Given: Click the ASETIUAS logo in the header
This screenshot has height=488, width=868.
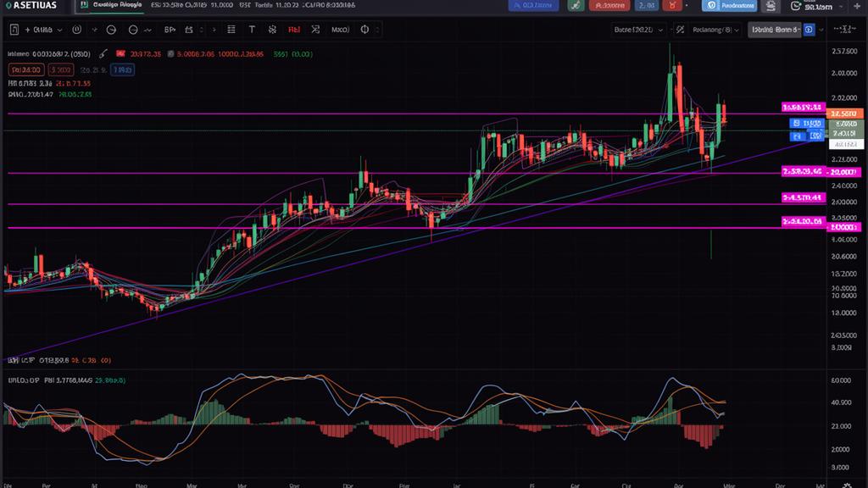Looking at the screenshot, I should (x=31, y=6).
